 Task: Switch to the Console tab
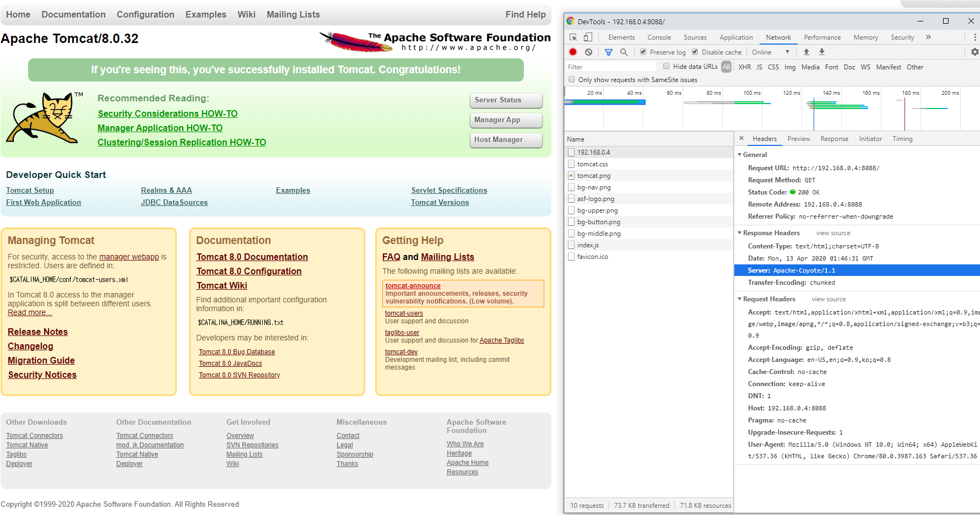tap(659, 37)
